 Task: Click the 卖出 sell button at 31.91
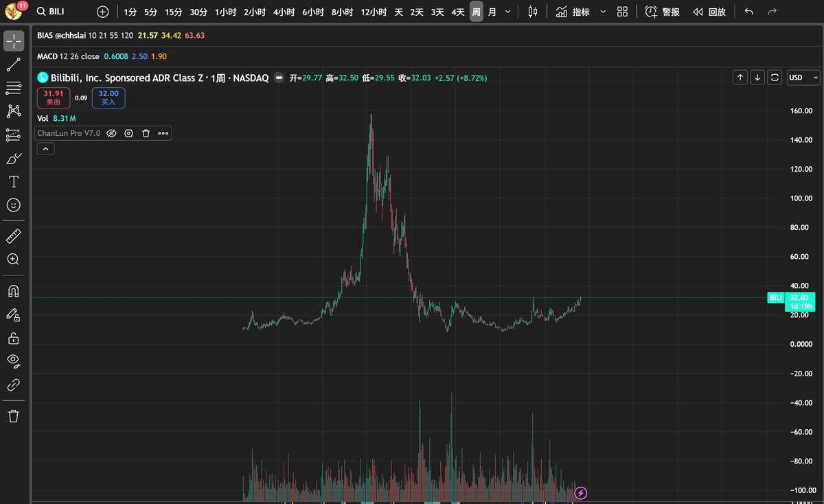[54, 98]
